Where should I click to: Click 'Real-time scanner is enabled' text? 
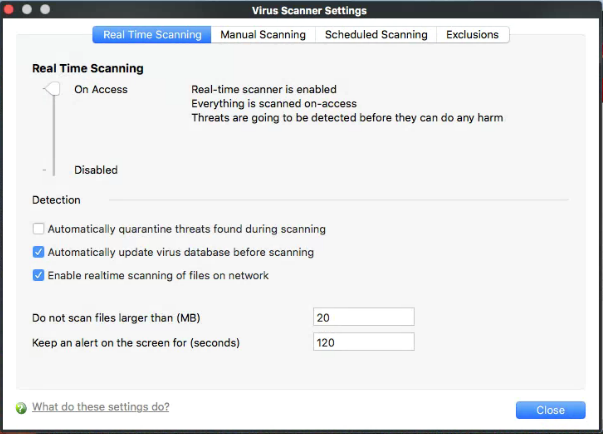coord(264,89)
